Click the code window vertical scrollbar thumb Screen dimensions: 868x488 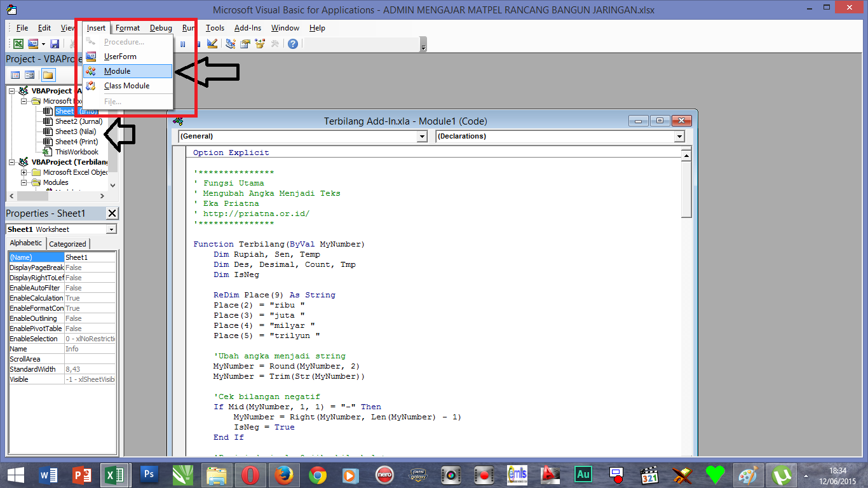[686, 189]
